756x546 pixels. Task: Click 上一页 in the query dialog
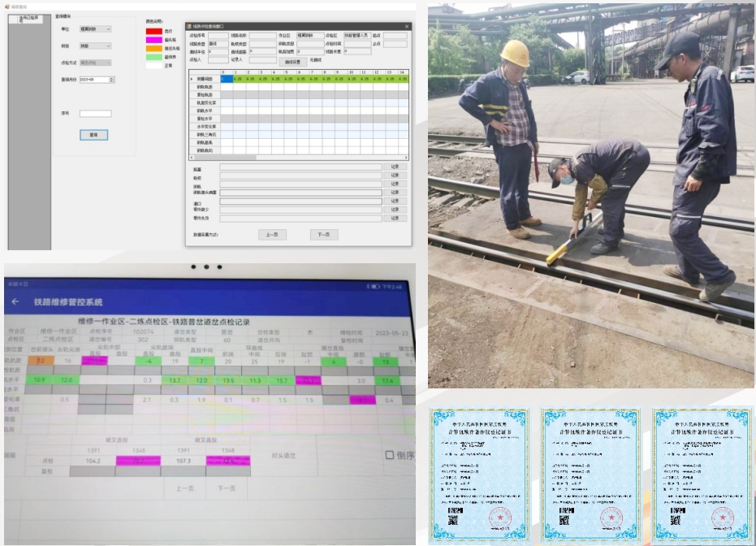tap(272, 235)
